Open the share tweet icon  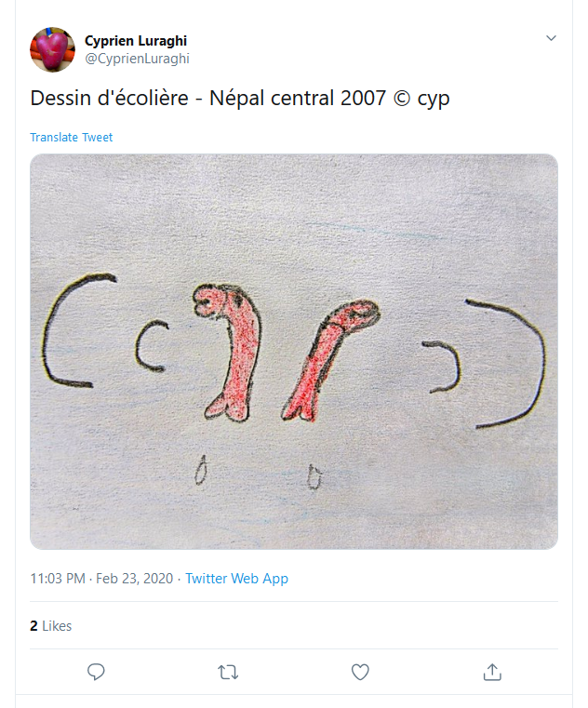click(493, 672)
